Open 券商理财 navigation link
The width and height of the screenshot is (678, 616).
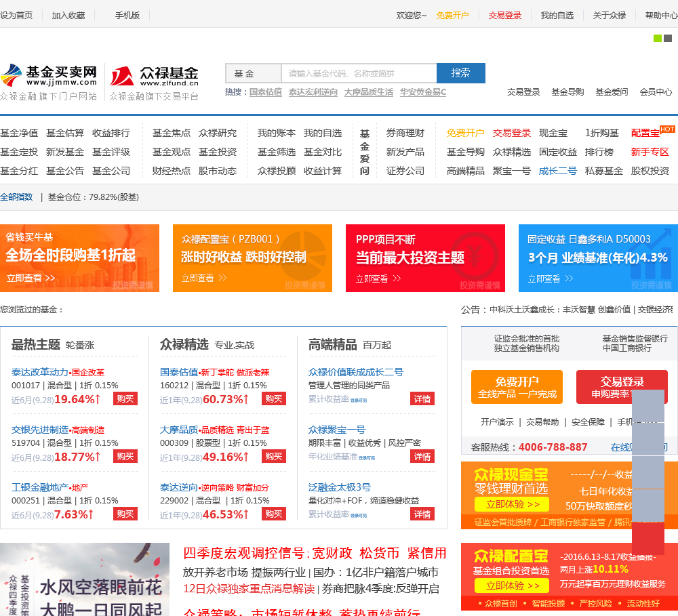pos(405,133)
